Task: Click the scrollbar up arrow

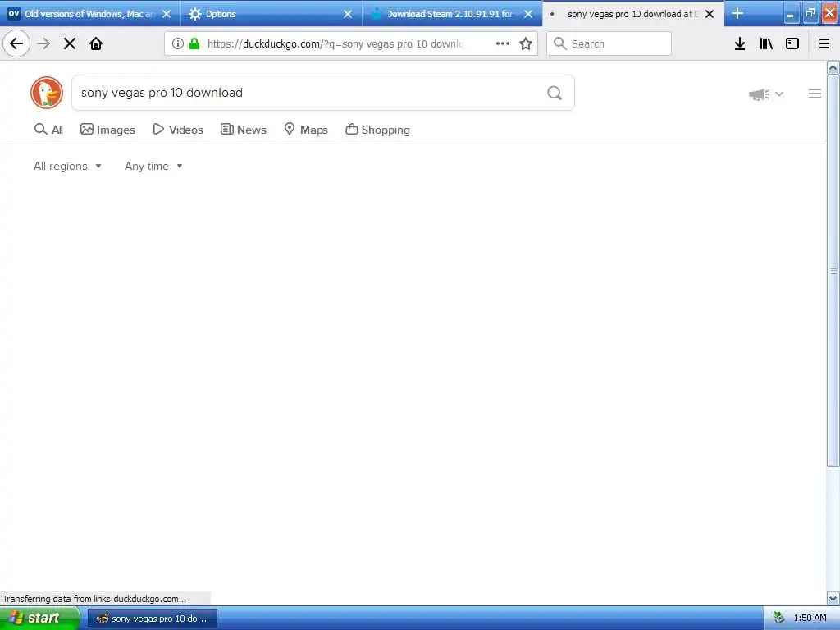Action: tap(833, 68)
